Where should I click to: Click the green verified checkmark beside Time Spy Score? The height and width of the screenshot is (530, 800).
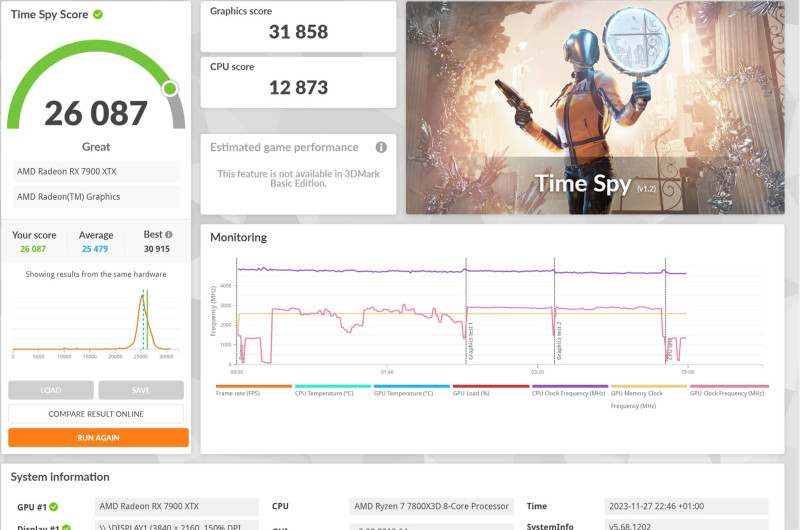point(98,14)
